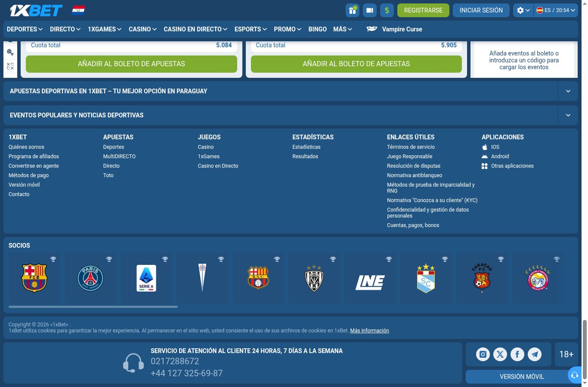
Task: Click the Otras aplicaciones grid icon
Action: 485,166
